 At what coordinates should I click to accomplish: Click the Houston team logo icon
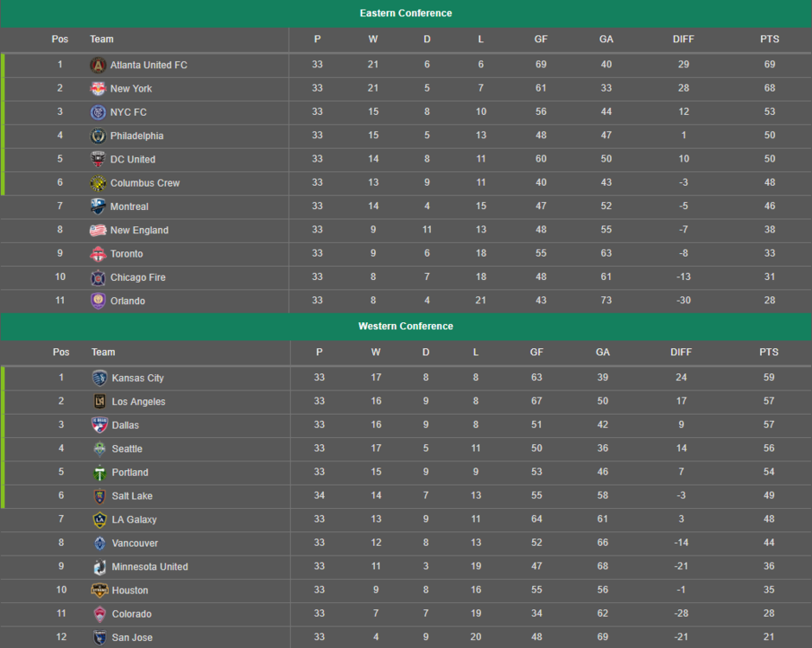click(x=99, y=591)
